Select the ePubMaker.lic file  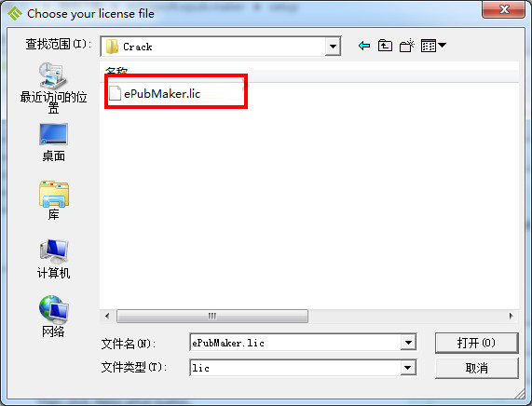[x=155, y=93]
